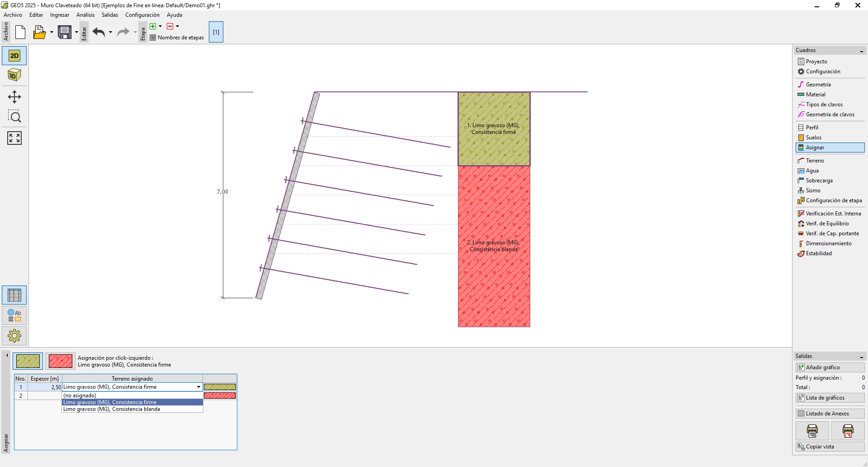The width and height of the screenshot is (868, 467).
Task: Switch to 3D view mode
Action: click(x=14, y=75)
